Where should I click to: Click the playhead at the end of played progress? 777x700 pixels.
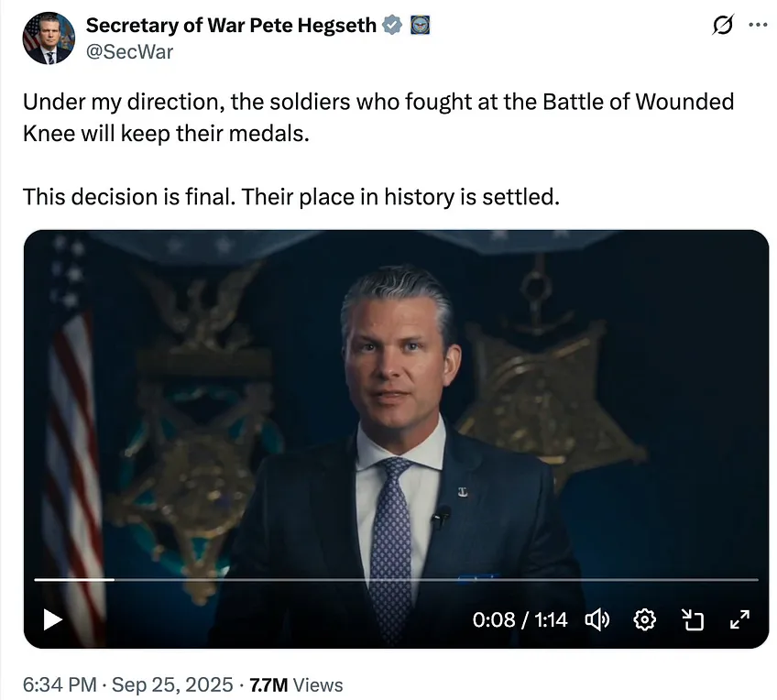tap(114, 580)
